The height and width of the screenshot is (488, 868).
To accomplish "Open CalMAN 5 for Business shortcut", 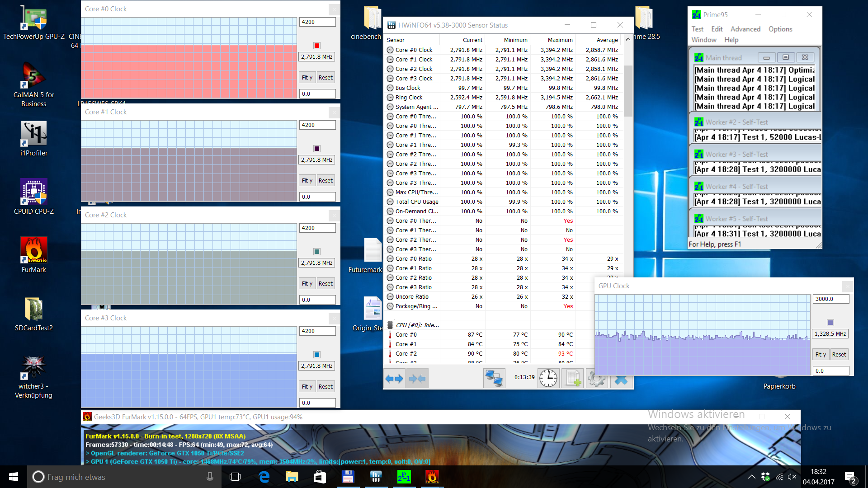I will pyautogui.click(x=34, y=85).
